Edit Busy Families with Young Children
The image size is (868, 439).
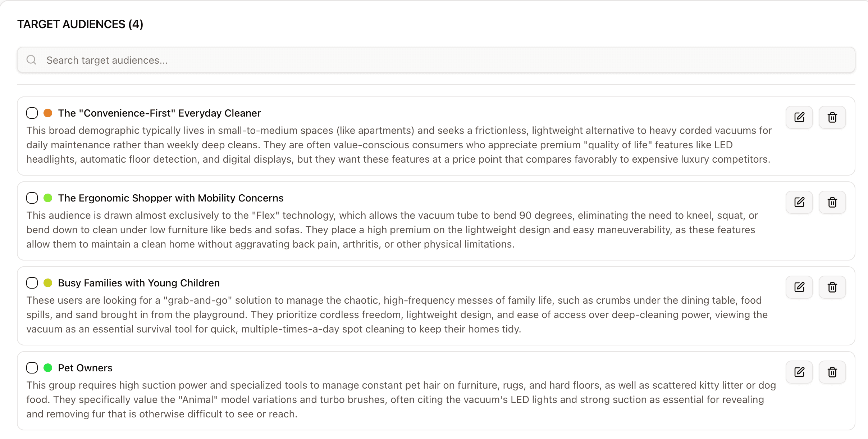tap(799, 287)
